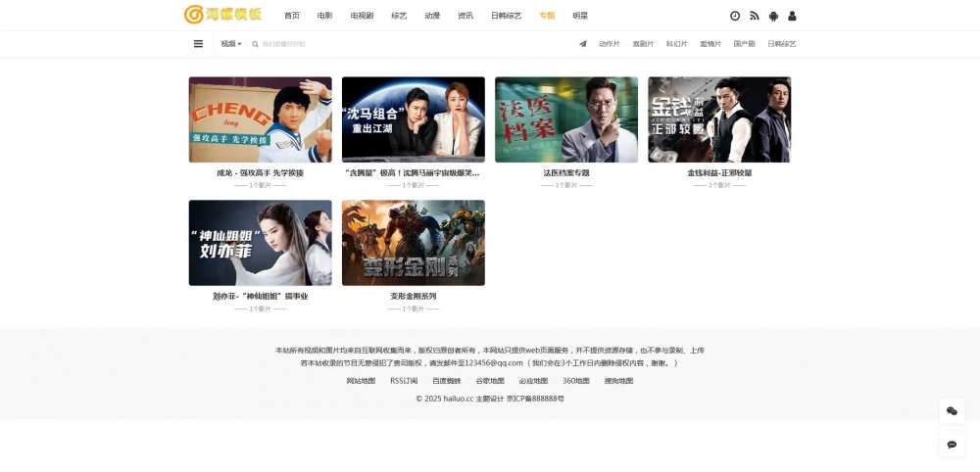Screen dimensions: 980x472
Task: Click the 海螺模板 site logo
Action: pos(223,15)
